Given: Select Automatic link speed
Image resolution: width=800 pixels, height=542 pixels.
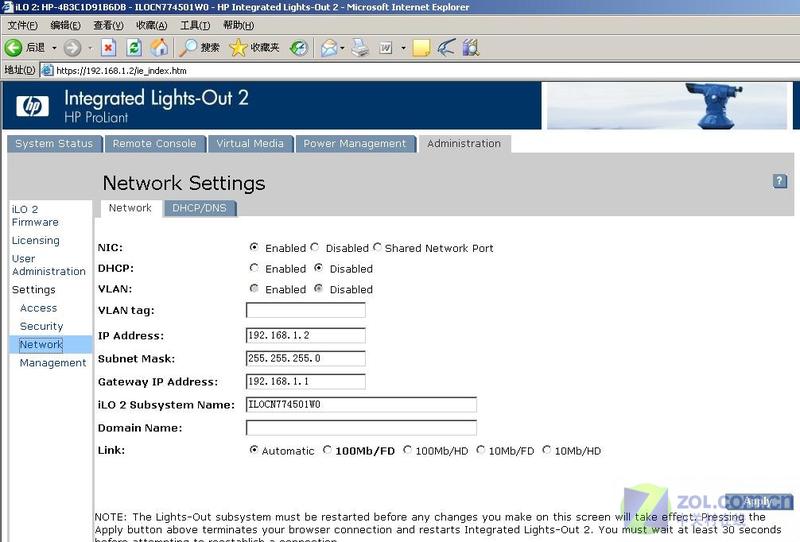Looking at the screenshot, I should pos(254,450).
